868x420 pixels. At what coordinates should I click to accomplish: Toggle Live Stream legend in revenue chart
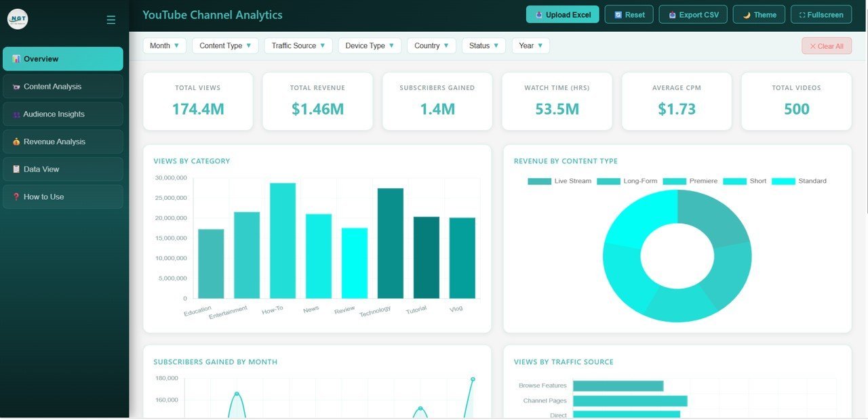[x=559, y=181]
